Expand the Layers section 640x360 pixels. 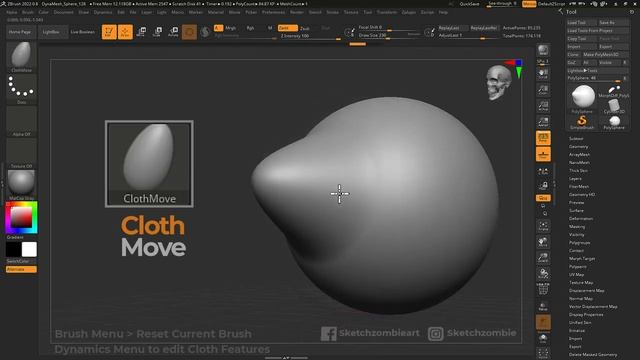pos(575,178)
